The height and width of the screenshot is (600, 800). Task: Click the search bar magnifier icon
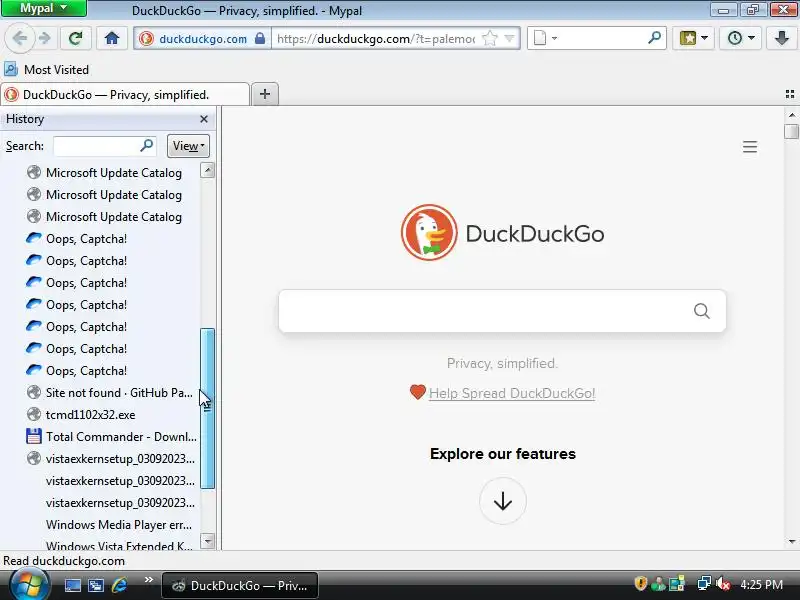pos(654,38)
